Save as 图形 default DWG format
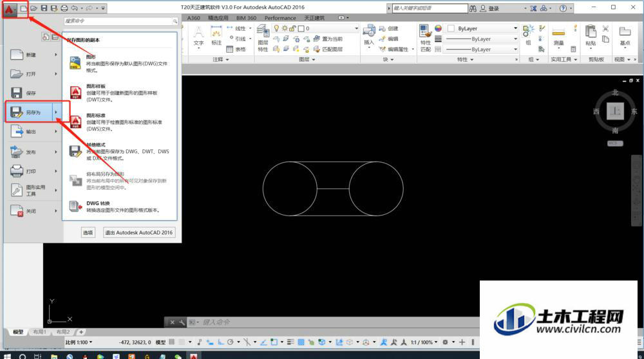Viewport: 644px width, 359px height. pyautogui.click(x=120, y=64)
